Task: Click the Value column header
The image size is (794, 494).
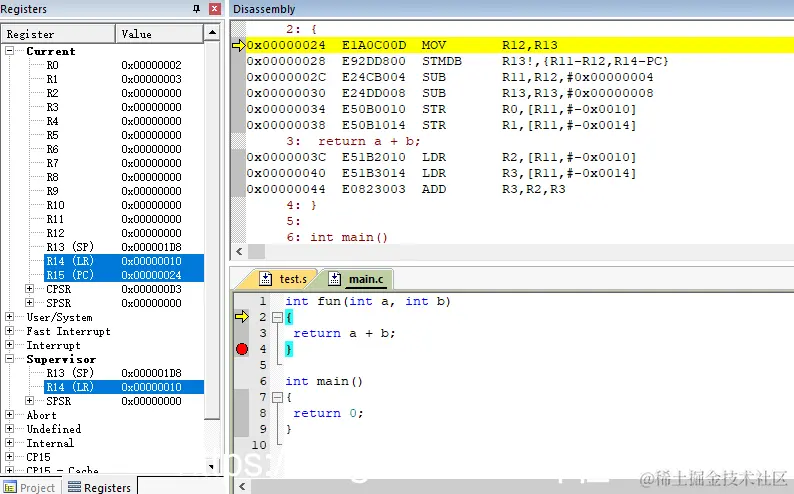Action: (x=160, y=34)
